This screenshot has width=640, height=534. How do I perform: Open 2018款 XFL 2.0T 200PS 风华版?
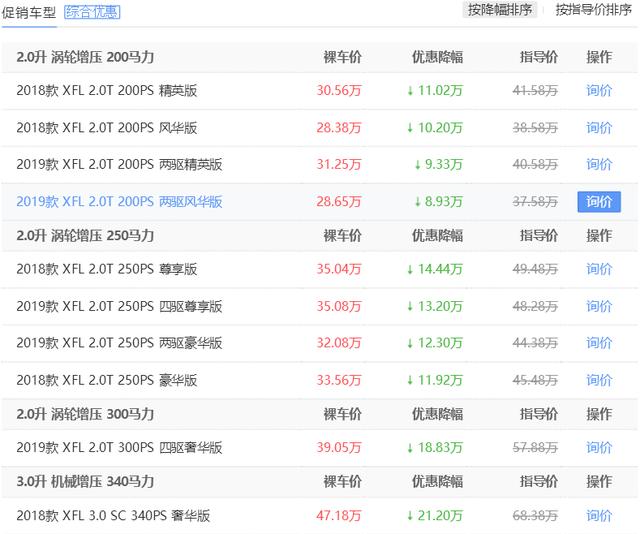coord(107,128)
